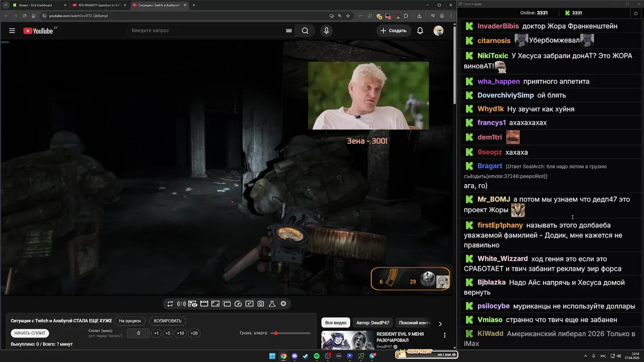Select the Похожий контент chip
The height and width of the screenshot is (362, 644).
pos(414,323)
